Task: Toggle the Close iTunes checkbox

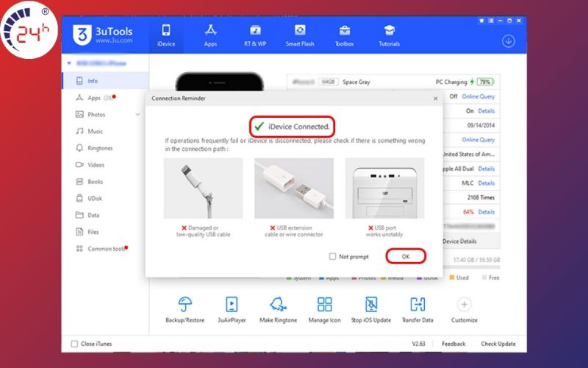Action: pos(74,344)
